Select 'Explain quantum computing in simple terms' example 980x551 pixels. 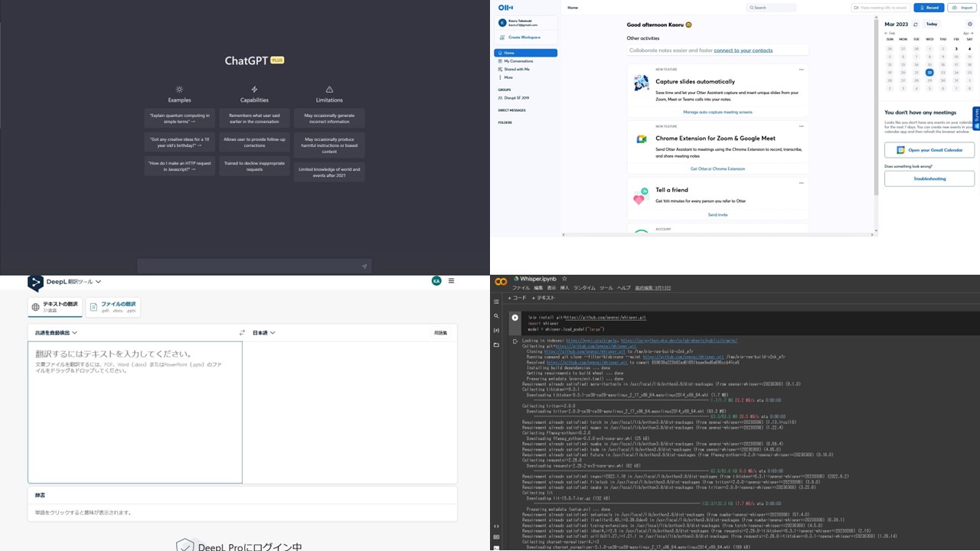point(179,118)
